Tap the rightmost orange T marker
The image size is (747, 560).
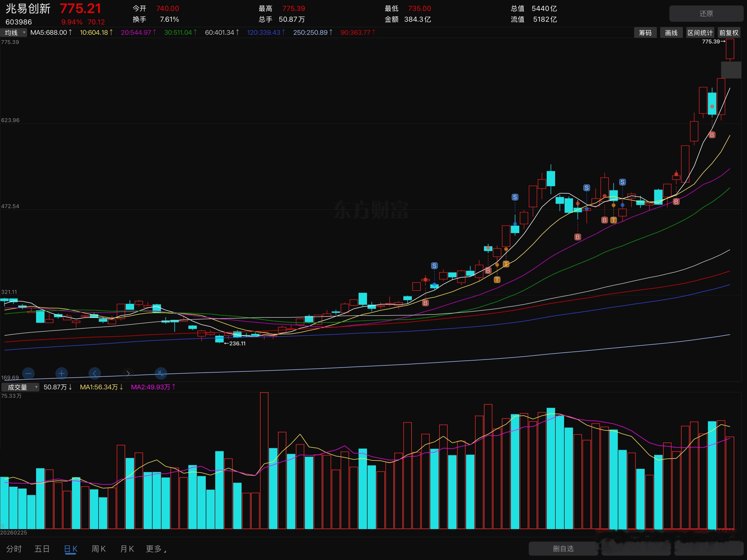click(x=614, y=220)
